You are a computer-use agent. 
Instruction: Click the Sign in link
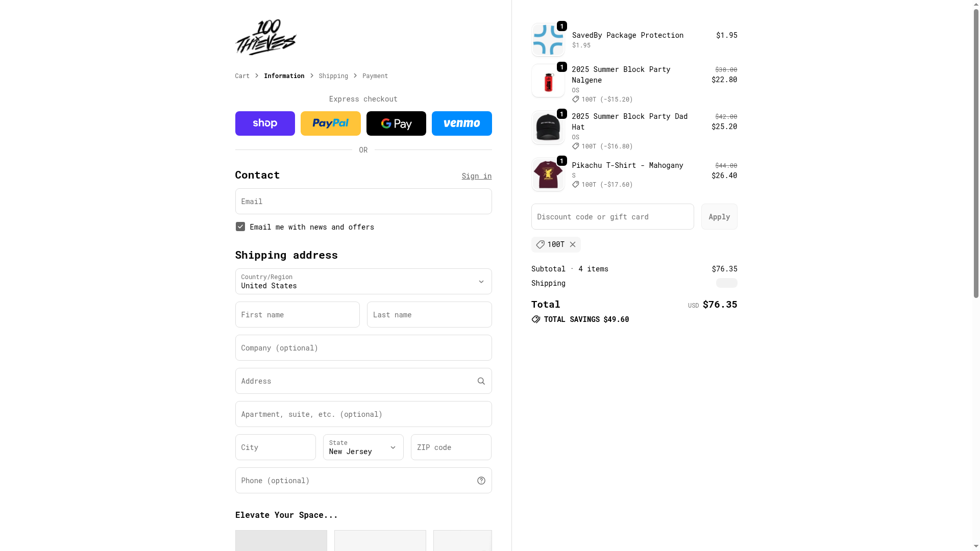point(477,176)
